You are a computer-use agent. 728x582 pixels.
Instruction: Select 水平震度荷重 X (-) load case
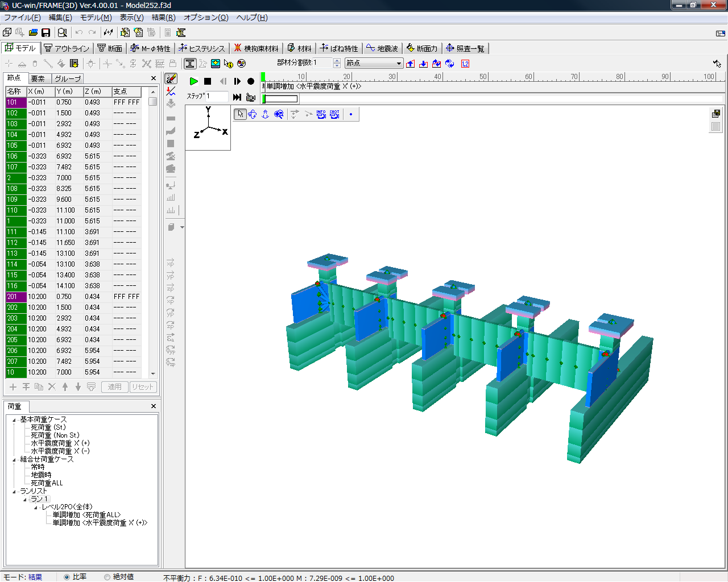(x=60, y=451)
